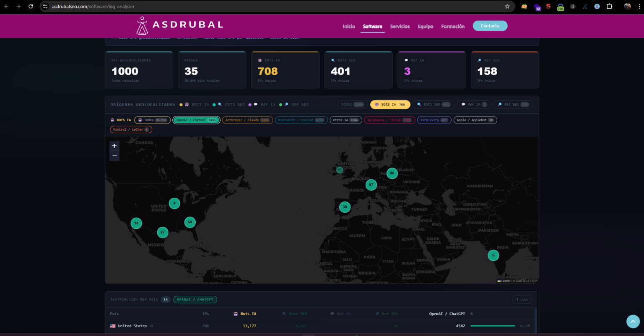Zoom in on the map with the plus control
This screenshot has width=644, height=336.
click(x=114, y=145)
